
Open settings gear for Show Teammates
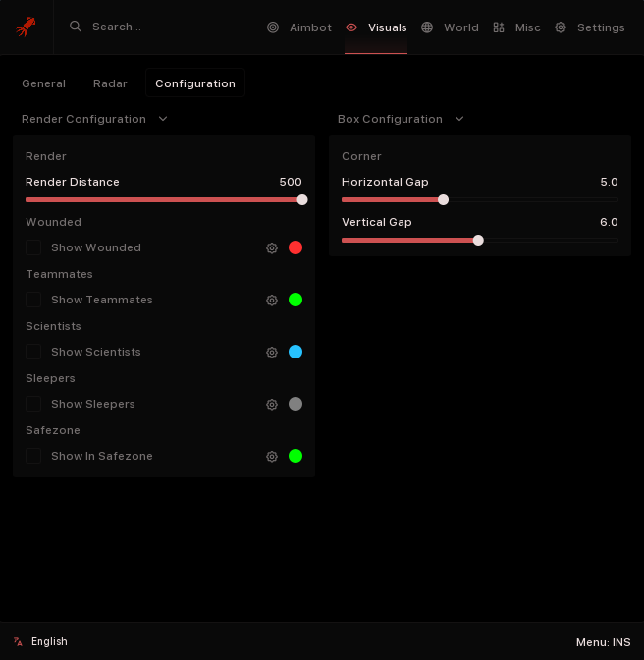[272, 301]
